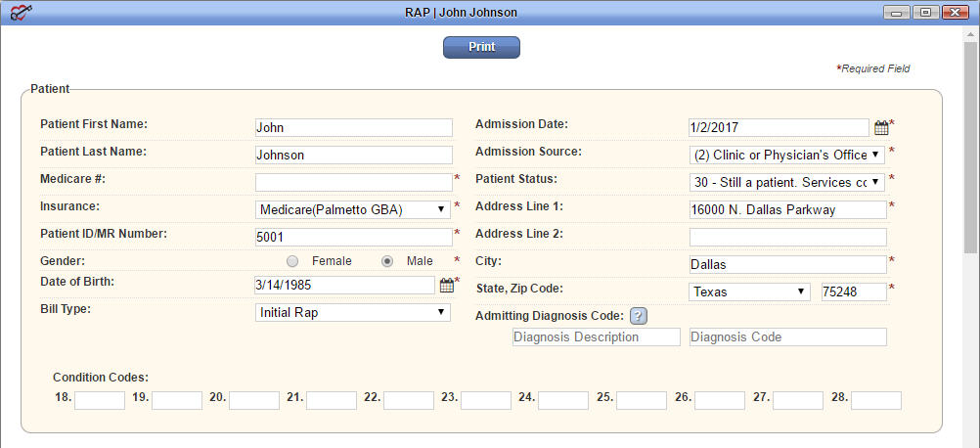Select the Female gender radio button

click(291, 261)
